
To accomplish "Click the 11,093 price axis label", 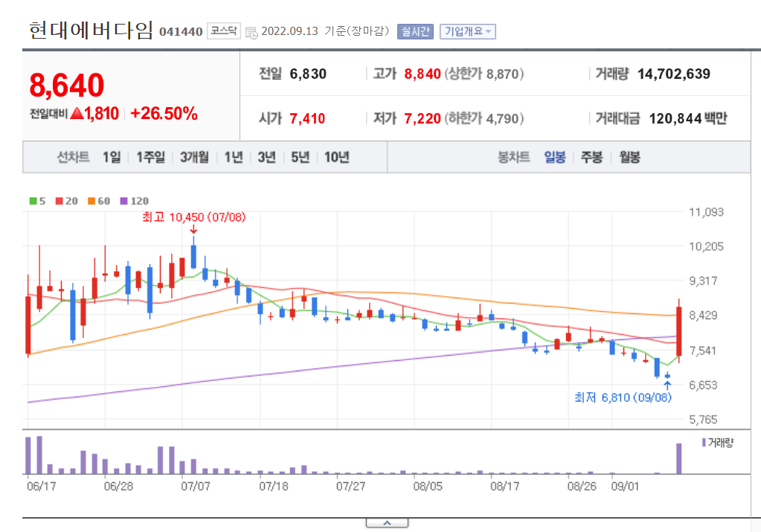I will pyautogui.click(x=706, y=212).
